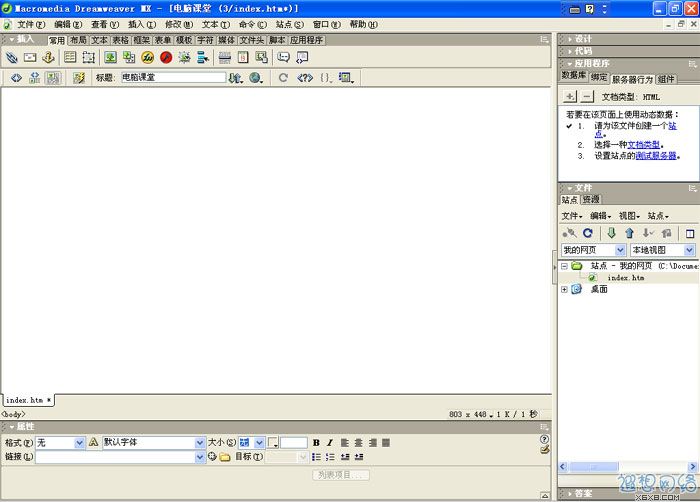Expand the 桌面 tree node
The image size is (700, 502).
[x=564, y=289]
